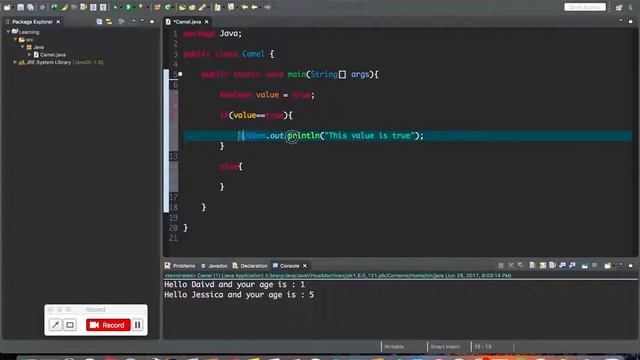
Task: Close the Camel.java editor tab
Action: click(207, 22)
